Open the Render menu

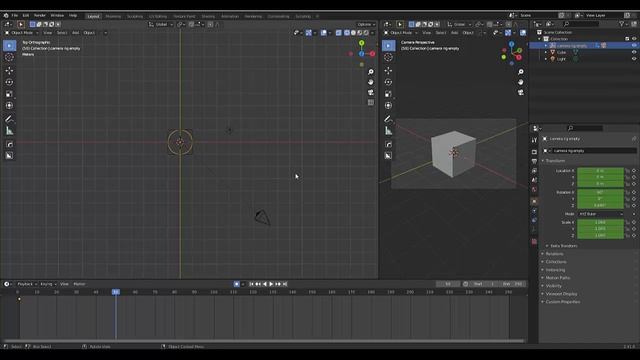click(x=40, y=16)
